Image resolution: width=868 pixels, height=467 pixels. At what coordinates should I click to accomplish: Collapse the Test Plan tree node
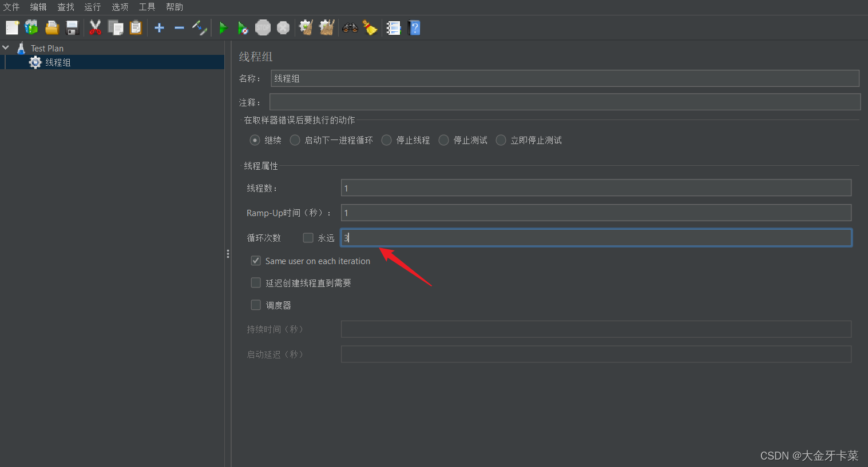click(x=6, y=48)
